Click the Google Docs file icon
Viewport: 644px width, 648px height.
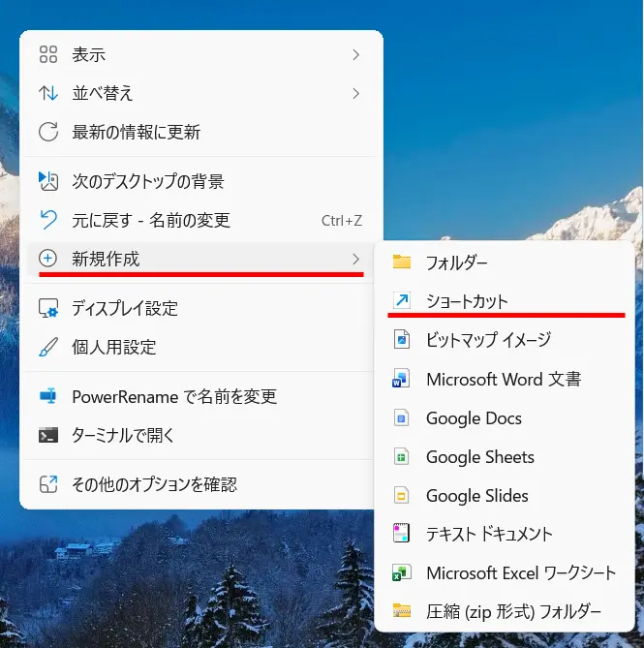click(x=402, y=417)
